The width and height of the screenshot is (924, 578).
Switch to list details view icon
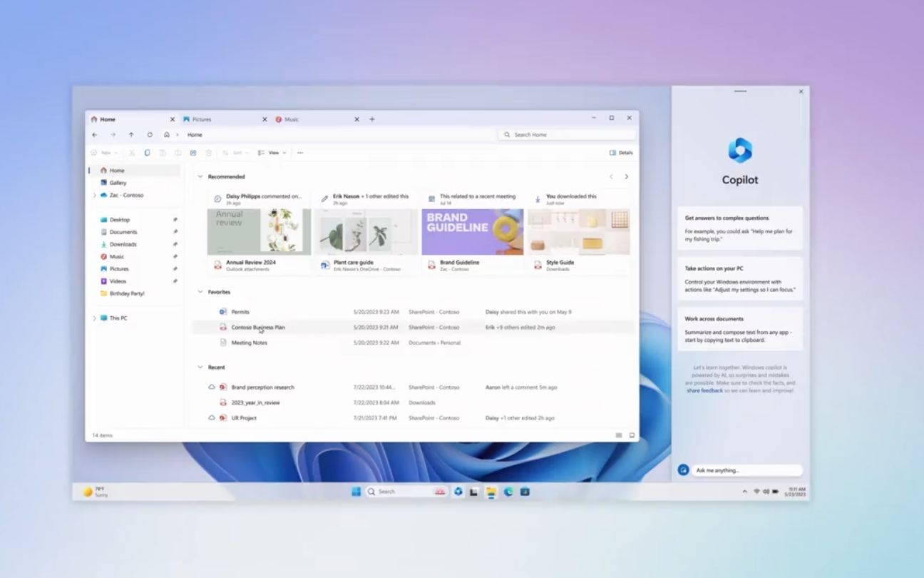pyautogui.click(x=619, y=435)
